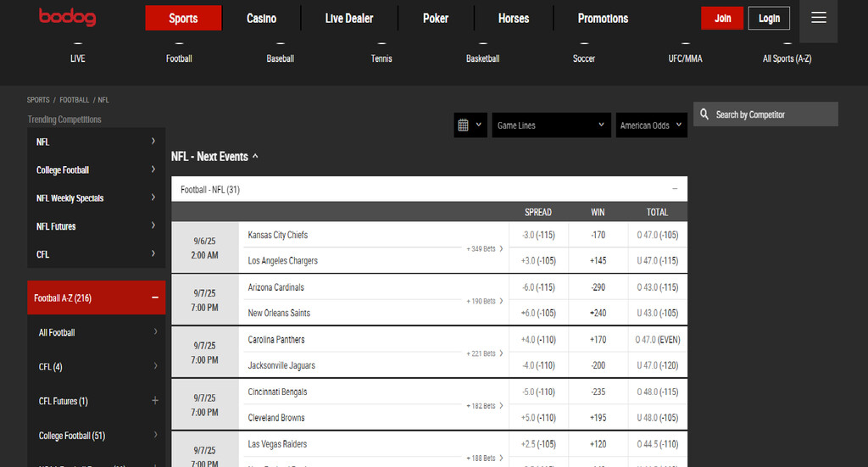Image resolution: width=868 pixels, height=467 pixels.
Task: Select Panthers spread +4.0 (-110)
Action: point(538,339)
